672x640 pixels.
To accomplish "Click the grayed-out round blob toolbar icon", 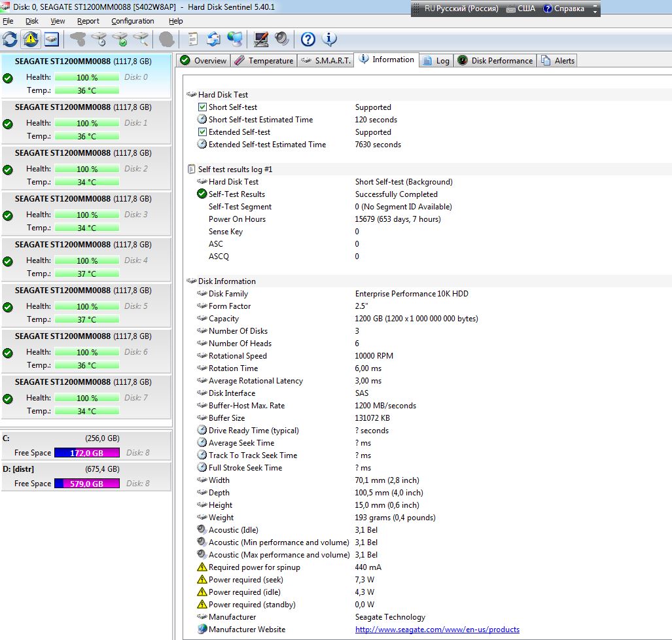I will point(167,39).
